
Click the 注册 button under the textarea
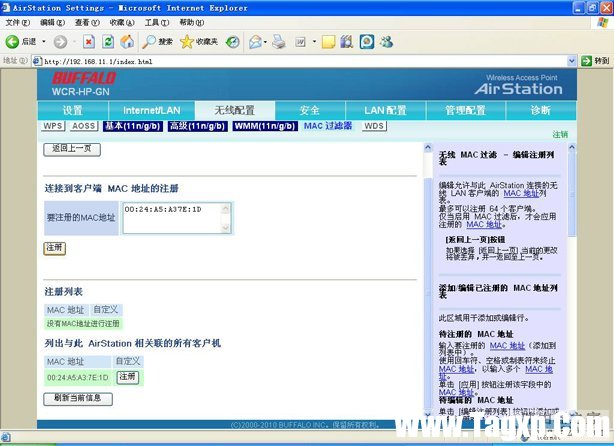54,248
